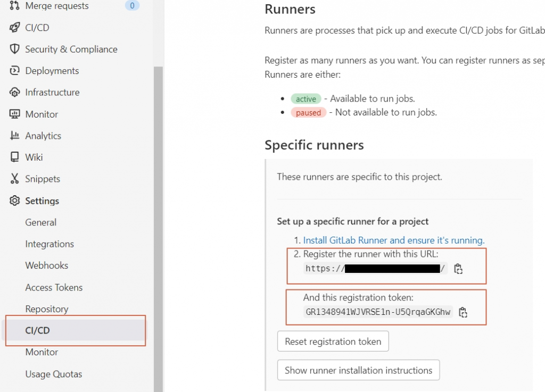Click 'And this registration token:' label

(358, 297)
